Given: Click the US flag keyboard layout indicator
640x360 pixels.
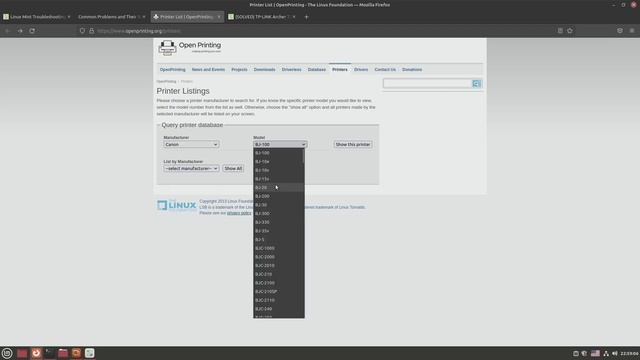Looking at the screenshot, I should point(596,353).
